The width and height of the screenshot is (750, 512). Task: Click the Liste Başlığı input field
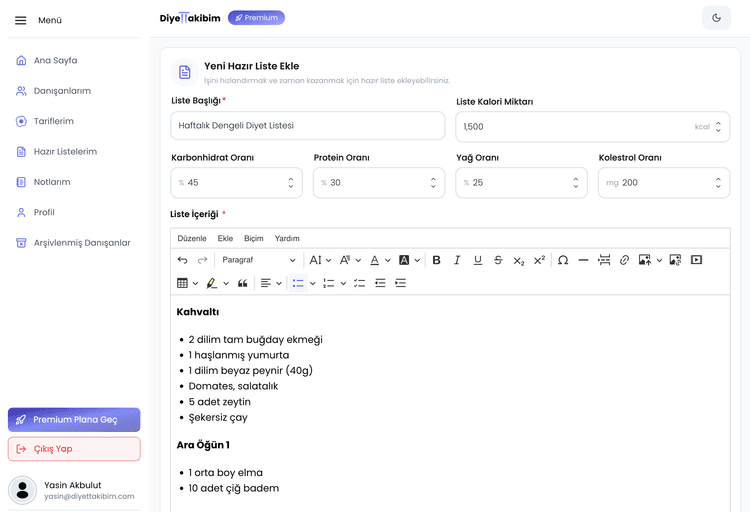click(307, 126)
